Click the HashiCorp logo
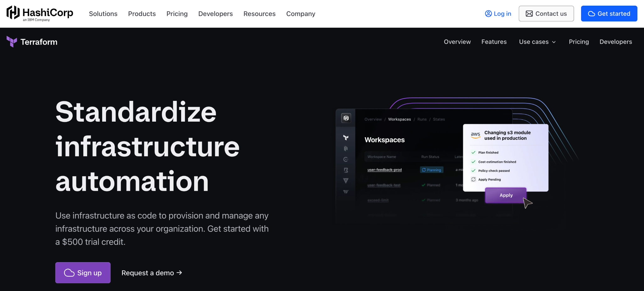Screen dimensions: 644x291 40,14
